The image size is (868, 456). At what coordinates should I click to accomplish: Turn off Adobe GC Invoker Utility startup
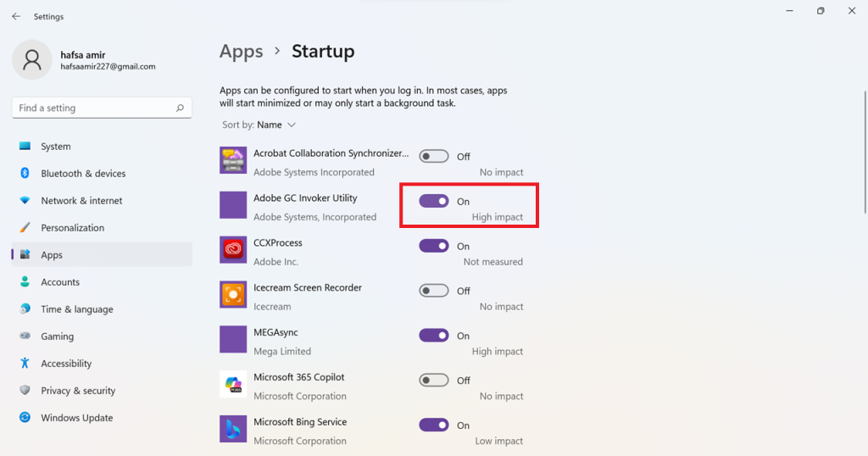(433, 202)
